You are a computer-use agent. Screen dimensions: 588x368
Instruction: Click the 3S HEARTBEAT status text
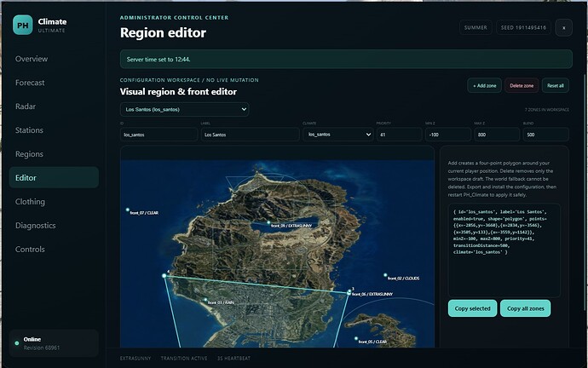[x=233, y=359]
